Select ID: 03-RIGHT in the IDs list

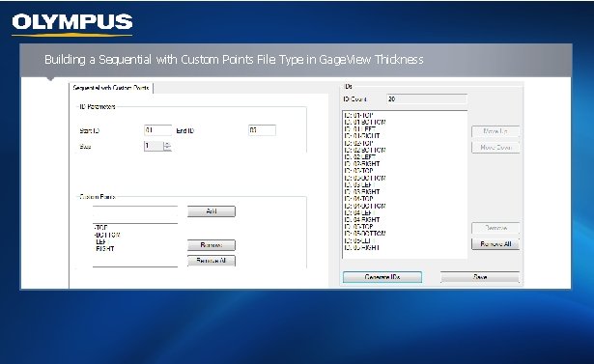pos(362,192)
